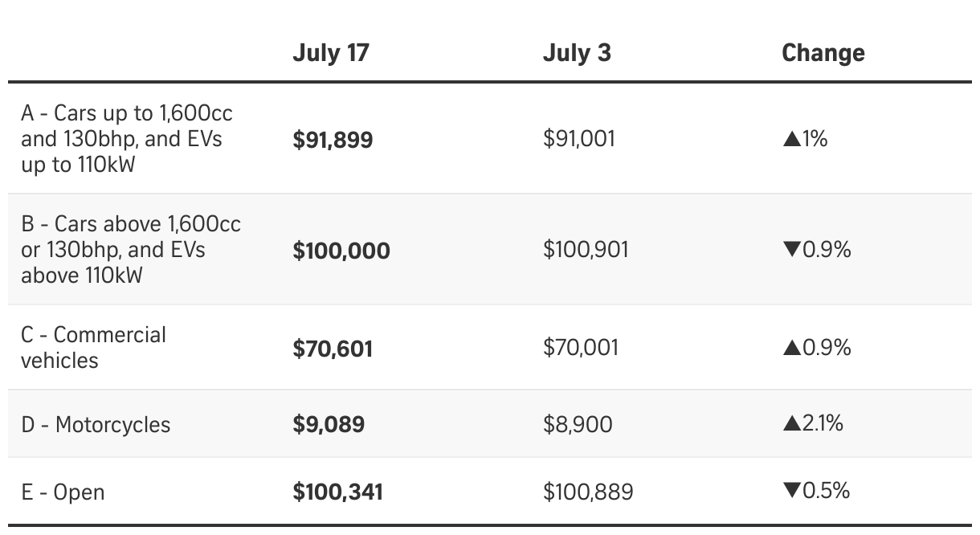Click the up arrow beside 1%
Screen dimensions: 980x535
tap(791, 139)
